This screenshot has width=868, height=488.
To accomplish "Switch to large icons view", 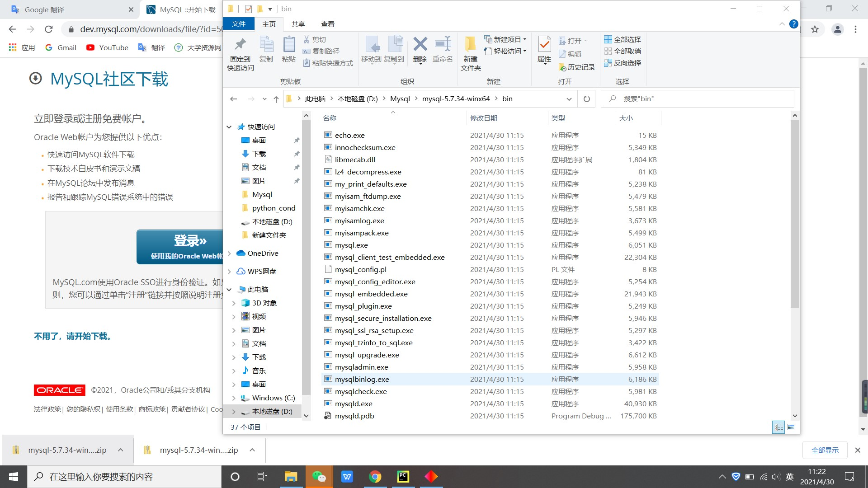I will pos(791,427).
